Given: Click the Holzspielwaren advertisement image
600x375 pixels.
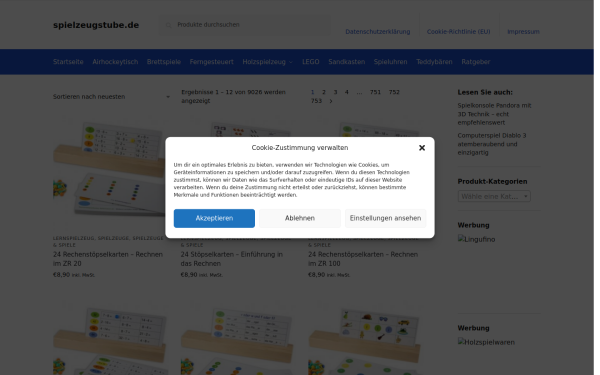Looking at the screenshot, I should point(486,342).
